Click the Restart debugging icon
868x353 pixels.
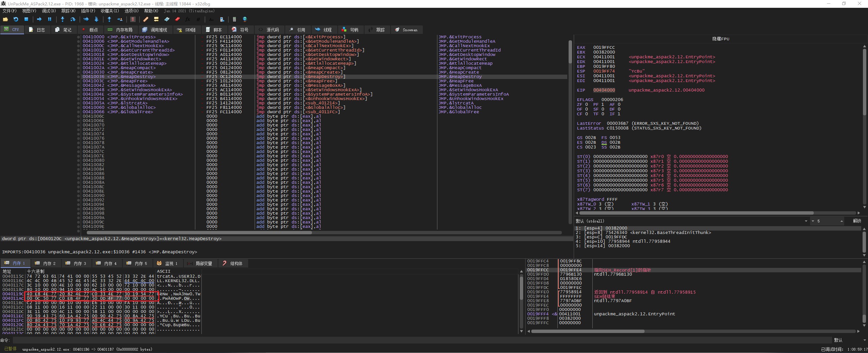tap(16, 19)
